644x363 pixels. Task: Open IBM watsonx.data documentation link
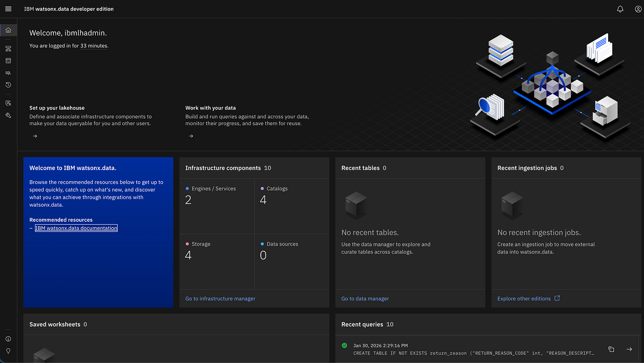click(x=76, y=228)
